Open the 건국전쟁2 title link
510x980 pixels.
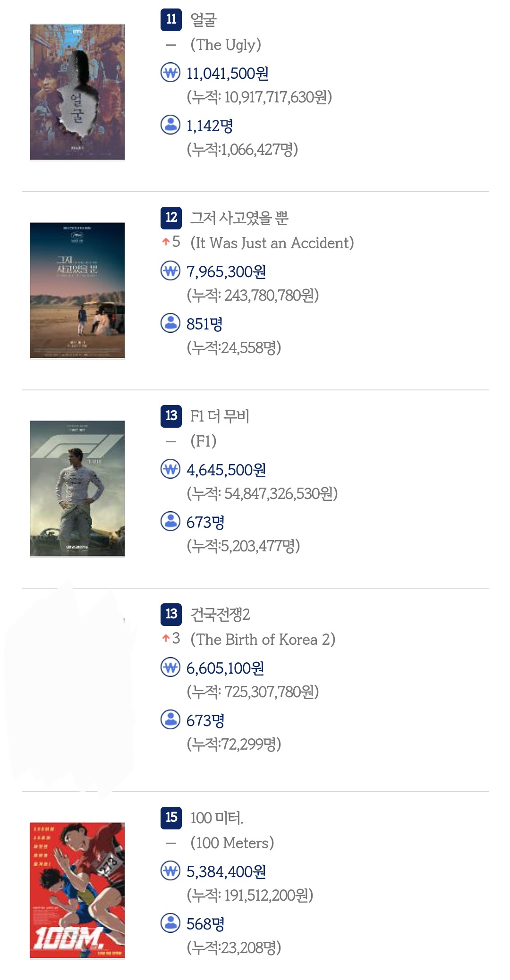(220, 615)
